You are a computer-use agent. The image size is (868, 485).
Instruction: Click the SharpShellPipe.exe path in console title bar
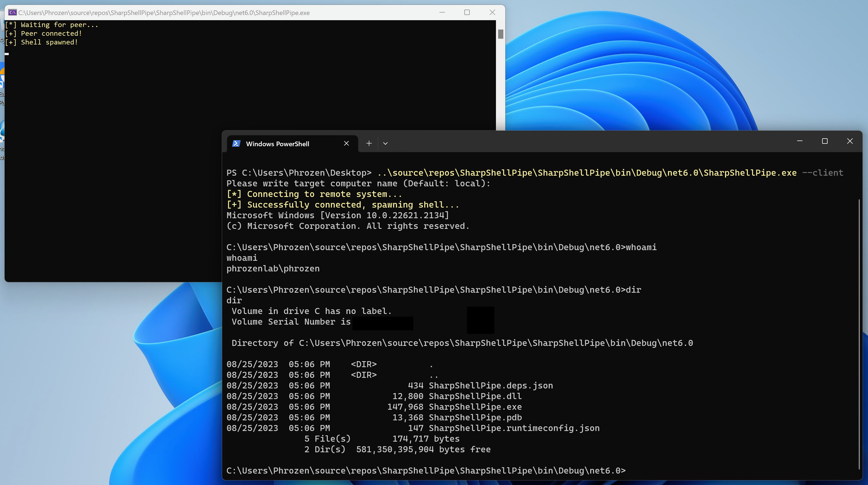(x=164, y=13)
